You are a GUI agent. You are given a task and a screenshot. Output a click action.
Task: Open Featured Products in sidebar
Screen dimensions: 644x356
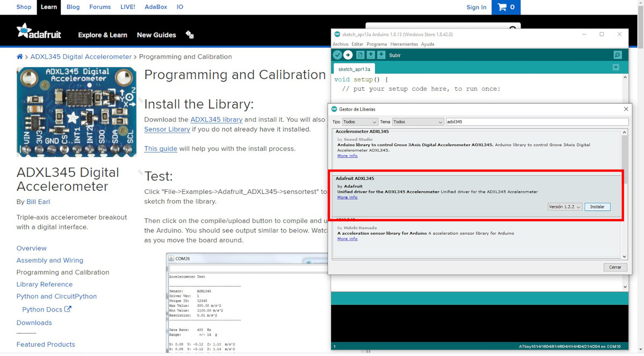tap(46, 344)
